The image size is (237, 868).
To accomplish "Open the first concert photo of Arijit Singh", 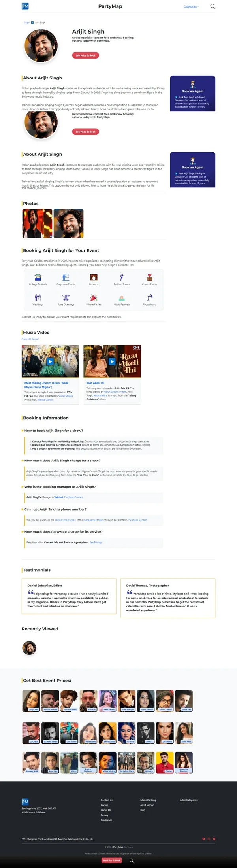I will click(x=37, y=223).
